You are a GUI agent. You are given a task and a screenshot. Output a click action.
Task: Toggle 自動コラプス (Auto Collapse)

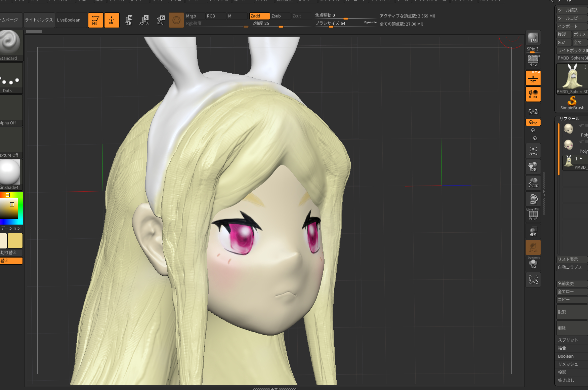click(x=572, y=267)
